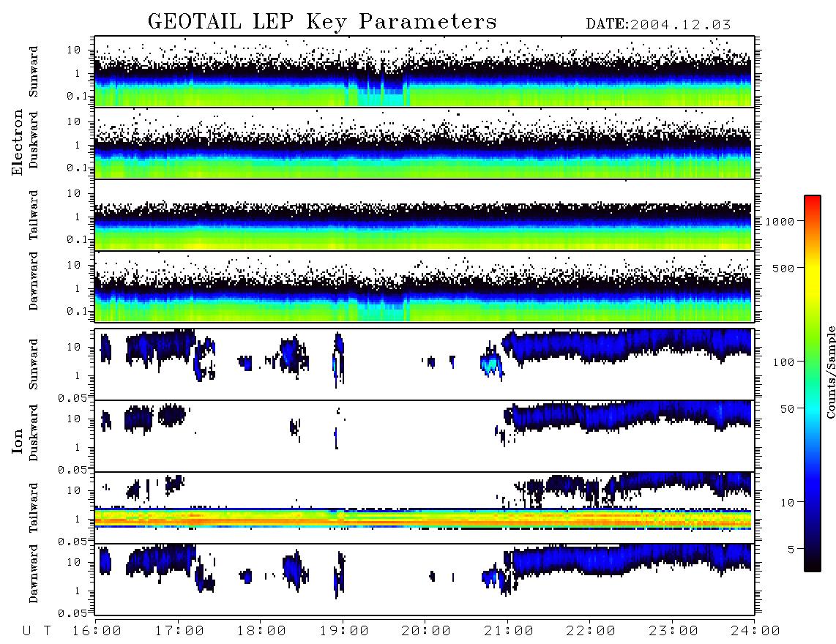Click the 22:00 time tick label

591,632
